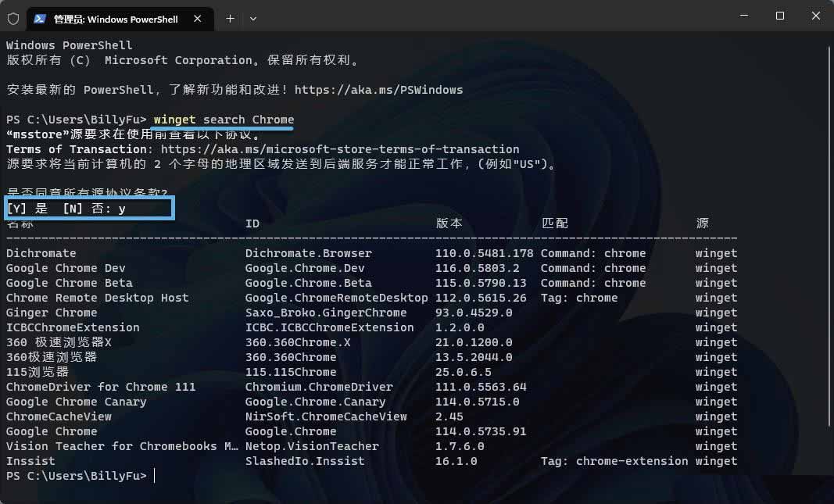
Task: Click the 'SlashedIo.Inssist' ID
Action: 305,462
